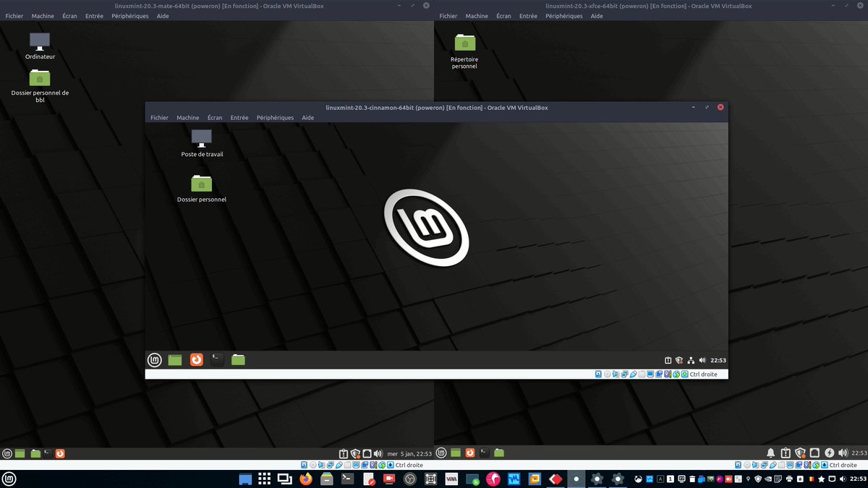868x488 pixels.
Task: Click 'Ctrl droite' in MATE VM status bar
Action: click(x=409, y=465)
